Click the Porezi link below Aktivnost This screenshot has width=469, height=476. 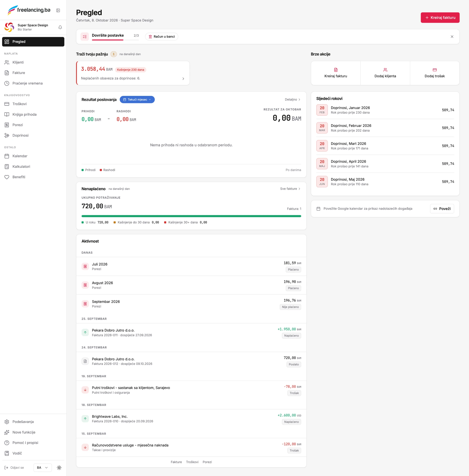coord(207,462)
